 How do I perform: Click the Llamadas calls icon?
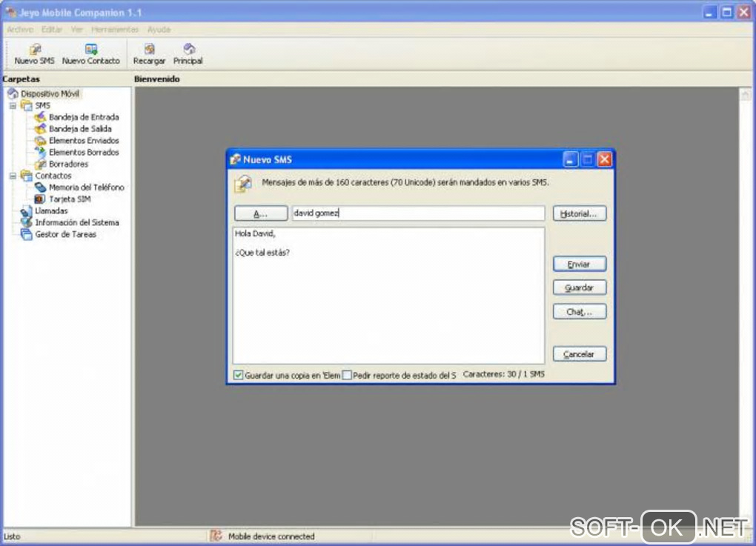[27, 211]
